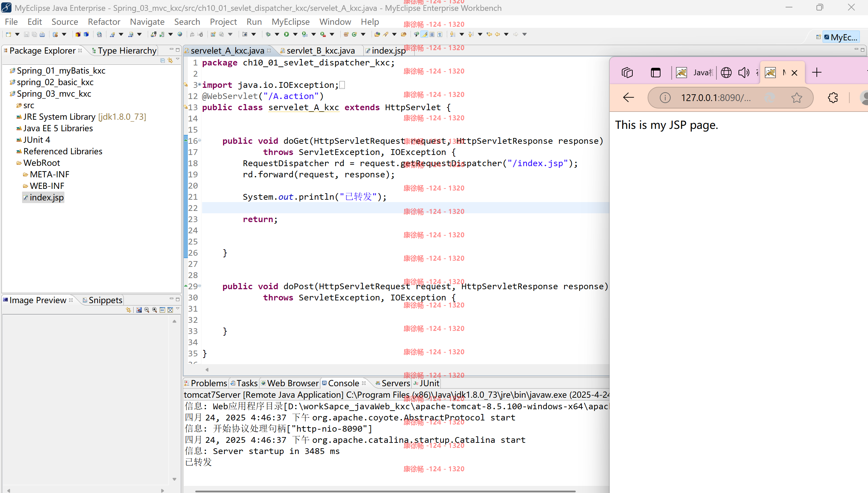Click the Print icon in toolbar
Image resolution: width=868 pixels, height=493 pixels.
(x=42, y=34)
